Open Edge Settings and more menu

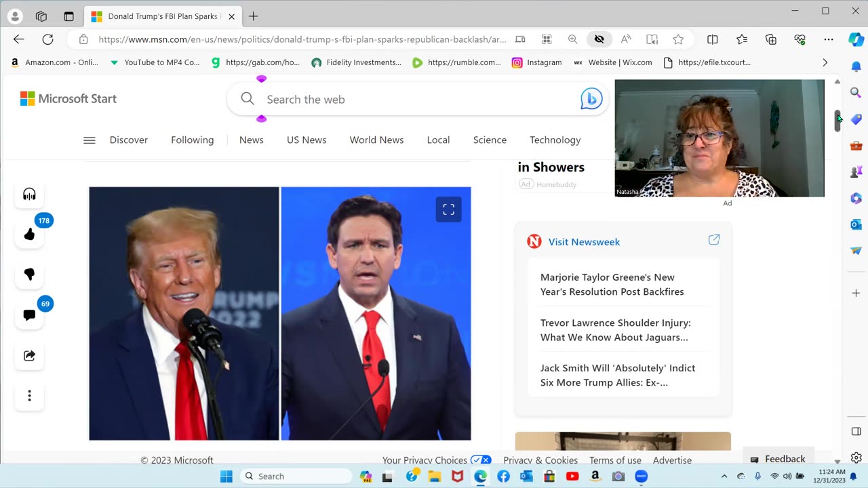click(x=829, y=39)
